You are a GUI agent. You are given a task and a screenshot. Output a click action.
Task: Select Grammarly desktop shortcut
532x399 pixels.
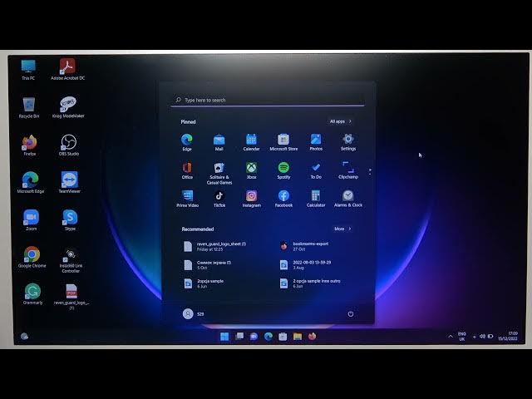pyautogui.click(x=32, y=294)
